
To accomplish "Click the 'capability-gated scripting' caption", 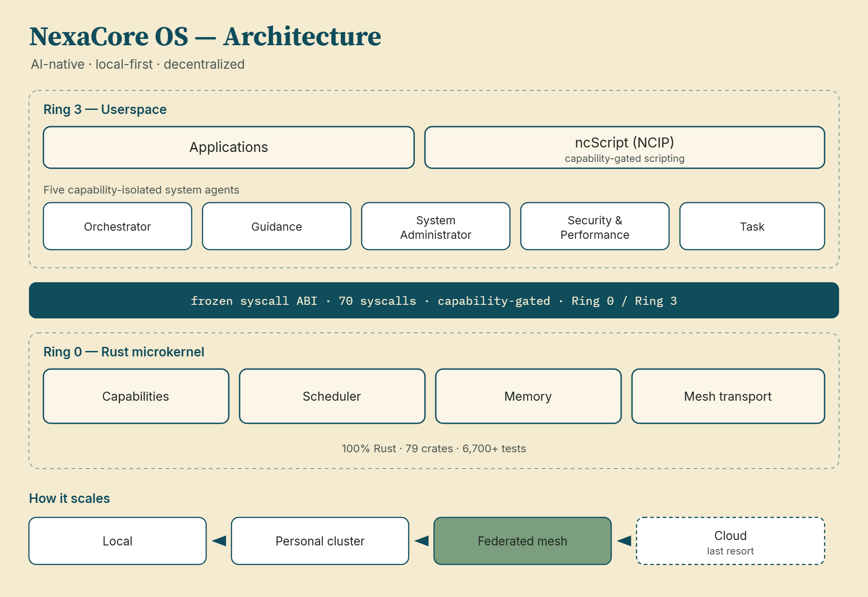I will pyautogui.click(x=625, y=158).
